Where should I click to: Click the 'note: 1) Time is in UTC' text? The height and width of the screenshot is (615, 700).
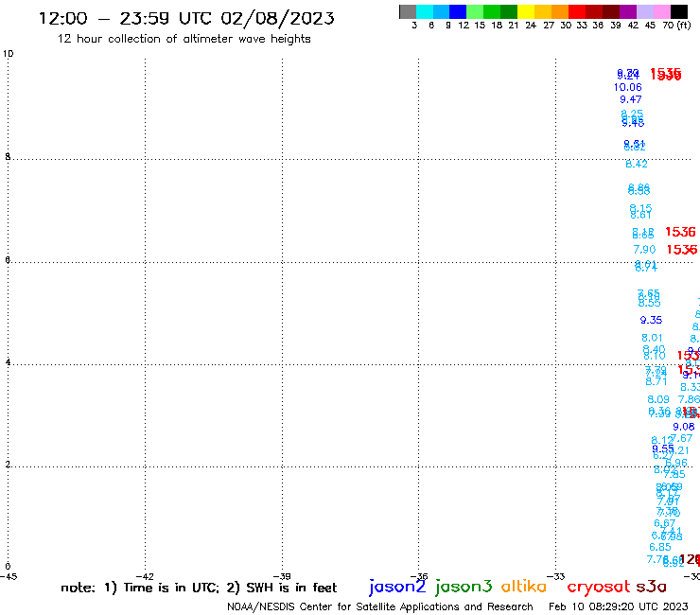pyautogui.click(x=140, y=588)
